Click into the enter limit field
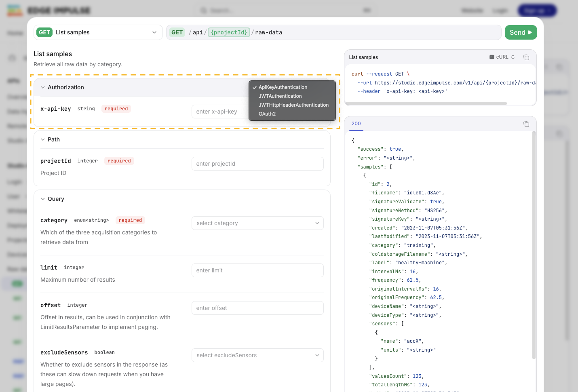 (257, 270)
